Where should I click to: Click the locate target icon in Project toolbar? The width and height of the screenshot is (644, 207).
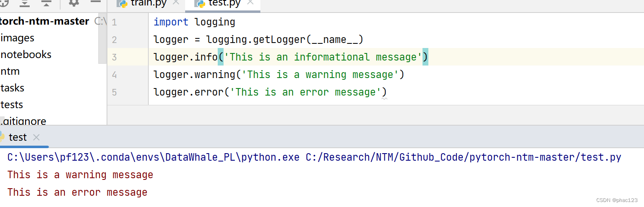click(3, 3)
